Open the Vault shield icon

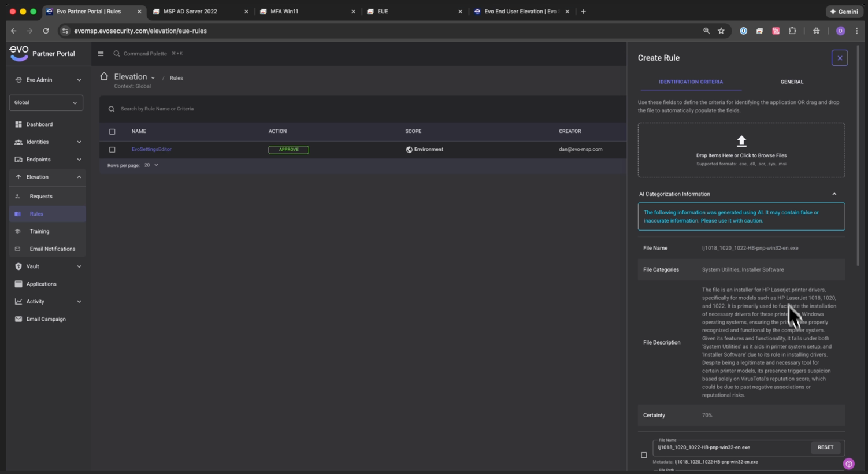(18, 266)
